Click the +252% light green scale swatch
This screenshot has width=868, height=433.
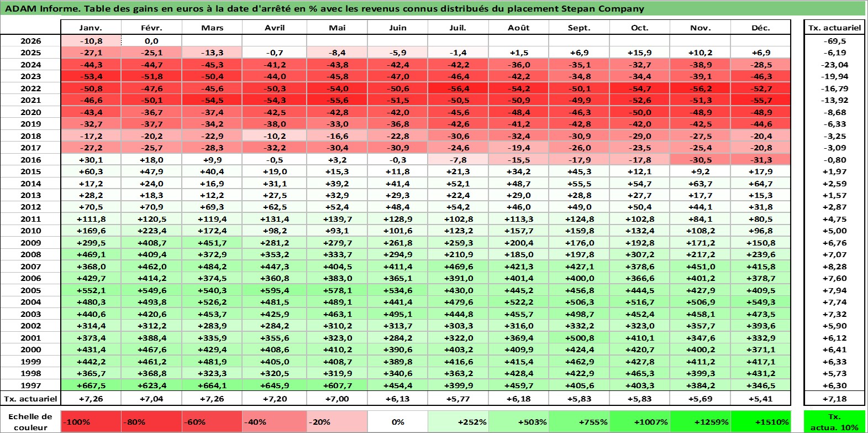coord(458,422)
